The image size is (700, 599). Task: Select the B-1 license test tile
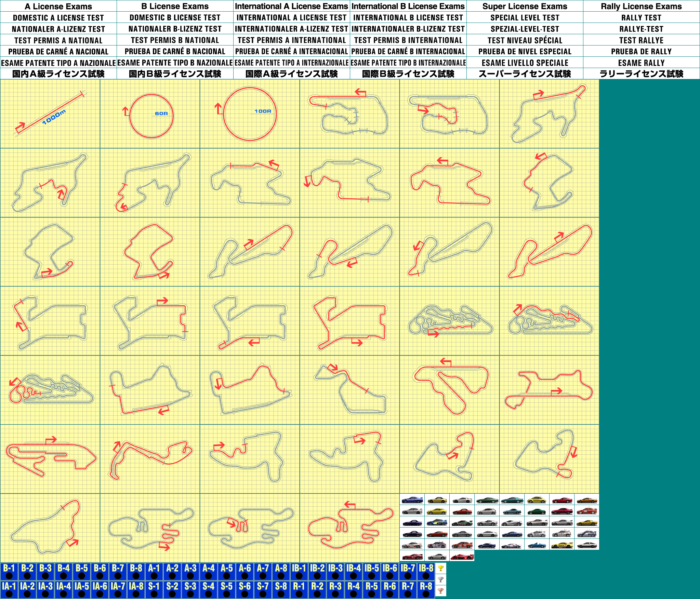point(9,572)
